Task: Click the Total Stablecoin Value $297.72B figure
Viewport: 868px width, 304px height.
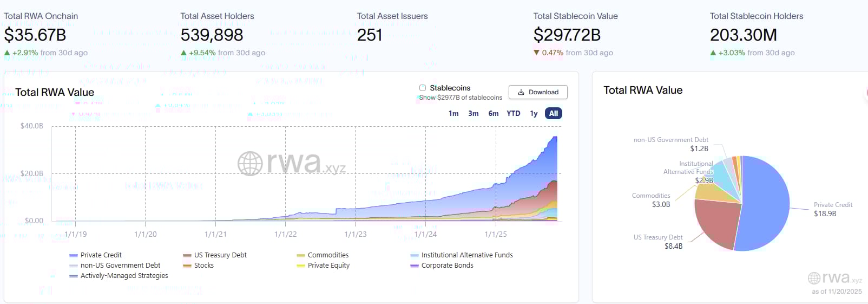Action: coord(567,35)
